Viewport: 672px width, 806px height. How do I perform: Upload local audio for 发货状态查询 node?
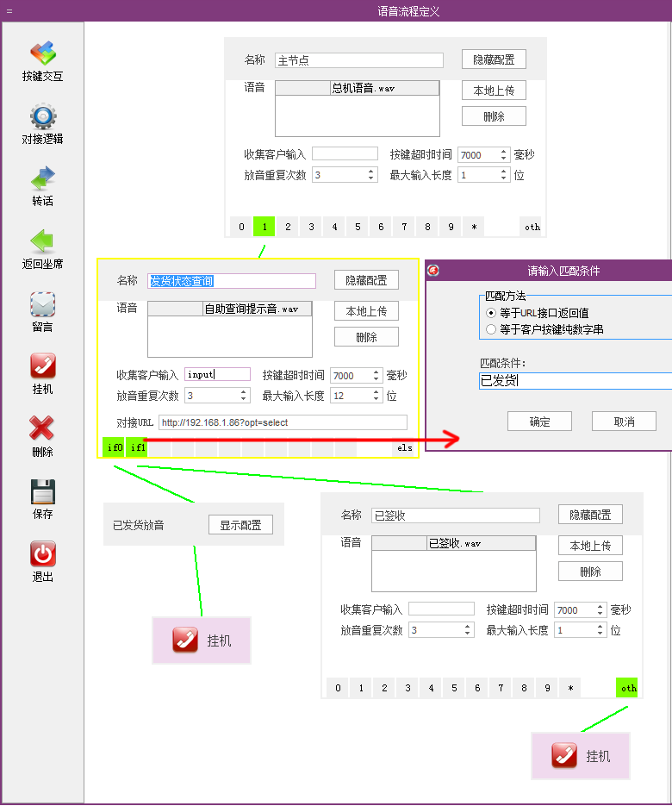tap(366, 311)
